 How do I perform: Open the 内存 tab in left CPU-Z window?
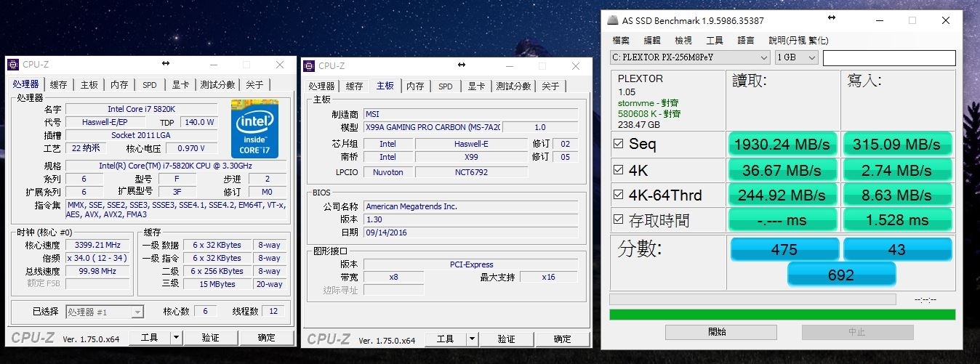coord(119,85)
